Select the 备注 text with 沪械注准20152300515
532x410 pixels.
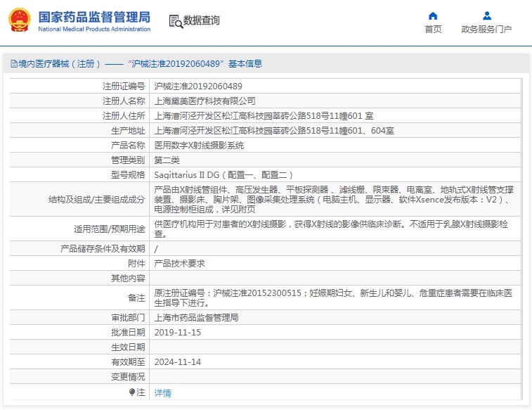(333, 297)
